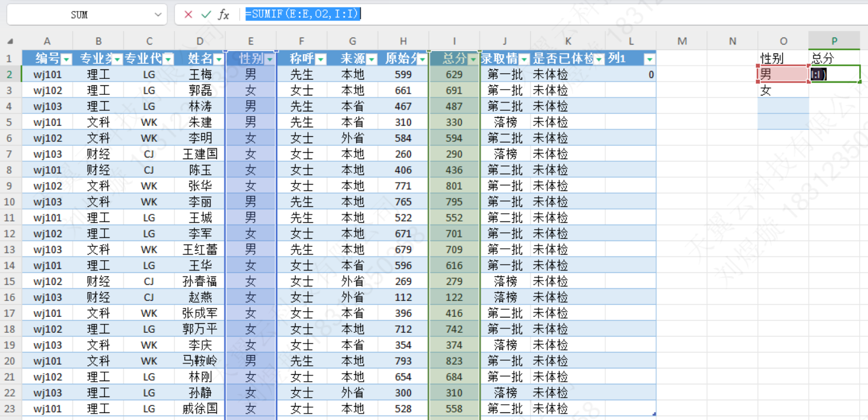The width and height of the screenshot is (868, 420).
Task: Click 李庆 in the name column
Action: coord(200,345)
